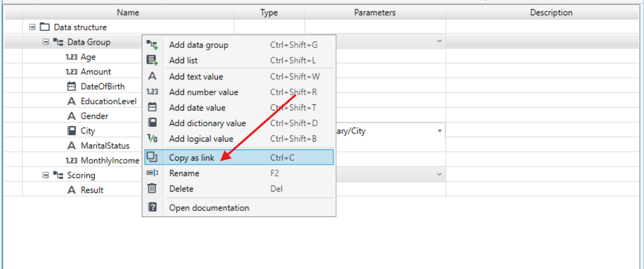The width and height of the screenshot is (644, 269).
Task: Choose Add data group from context menu
Action: 239,45
